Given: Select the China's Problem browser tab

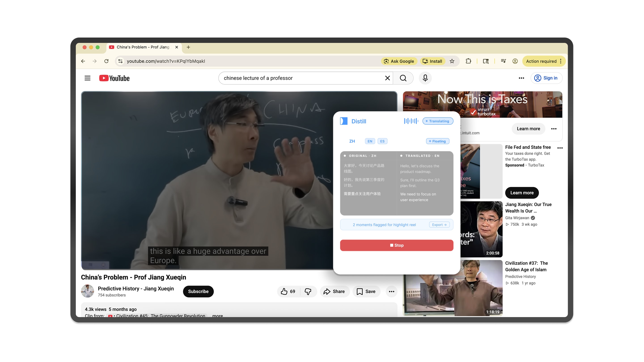Looking at the screenshot, I should pos(144,47).
